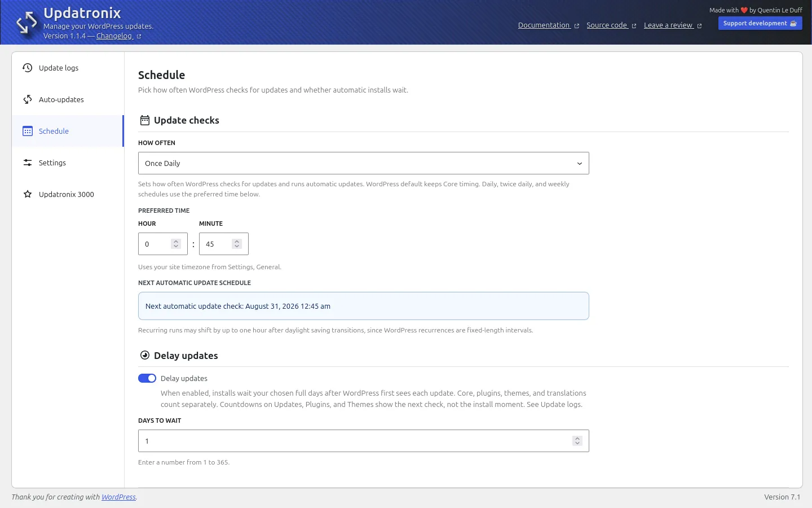The height and width of the screenshot is (508, 812).
Task: Click the NEXT AUTOMATIC UPDATE SCHEDULE label
Action: pyautogui.click(x=195, y=283)
